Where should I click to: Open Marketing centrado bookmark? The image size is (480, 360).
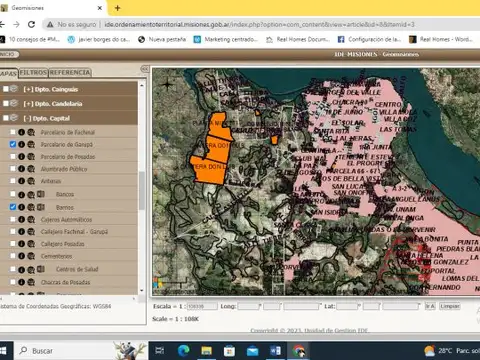point(226,39)
